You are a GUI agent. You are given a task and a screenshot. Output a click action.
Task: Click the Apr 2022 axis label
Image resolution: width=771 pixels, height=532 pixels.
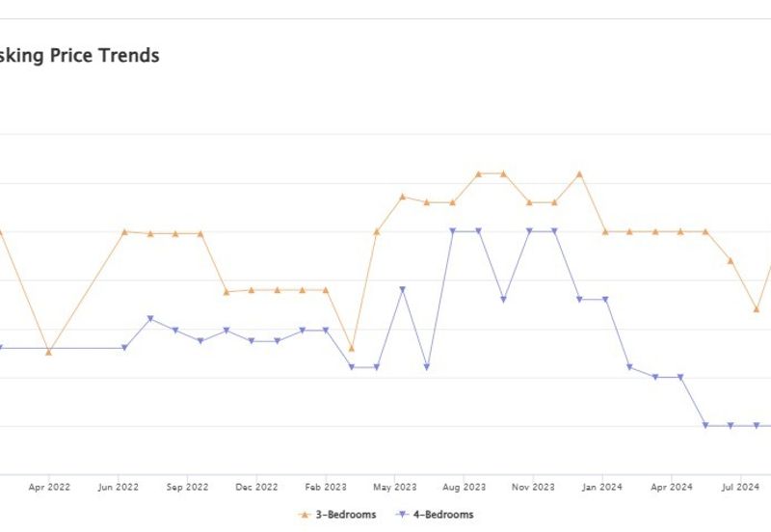[x=49, y=488]
